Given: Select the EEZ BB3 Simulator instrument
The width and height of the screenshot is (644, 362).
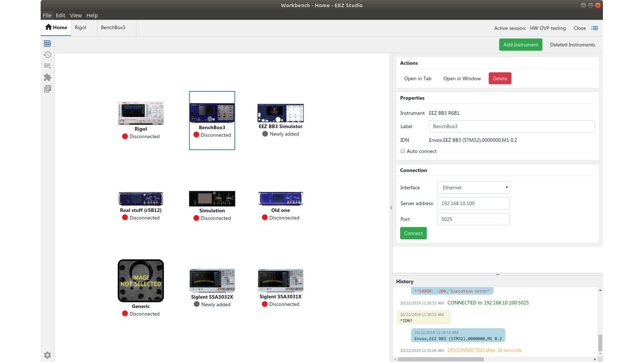Looking at the screenshot, I should (x=281, y=120).
